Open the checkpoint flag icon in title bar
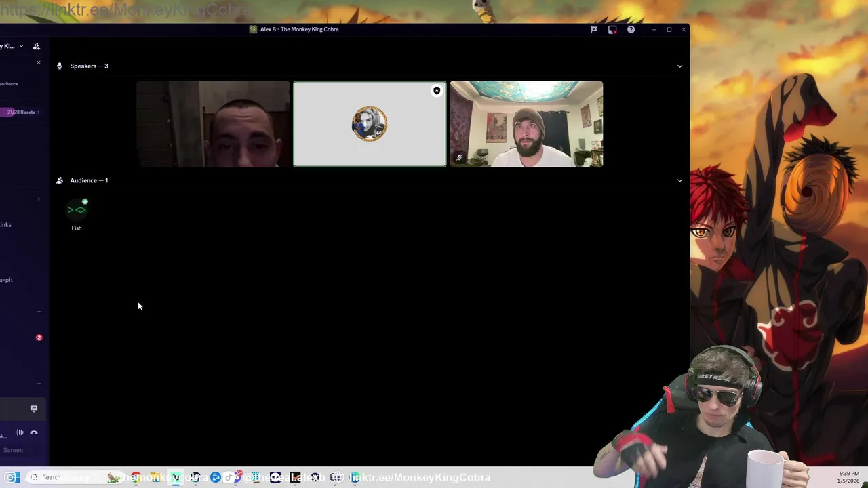Image resolution: width=868 pixels, height=488 pixels. (594, 29)
